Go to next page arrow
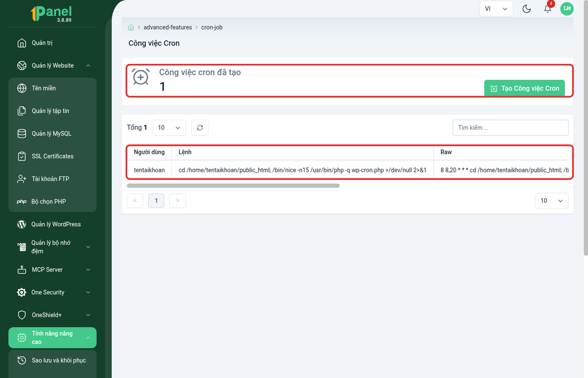The height and width of the screenshot is (378, 588). click(x=178, y=201)
